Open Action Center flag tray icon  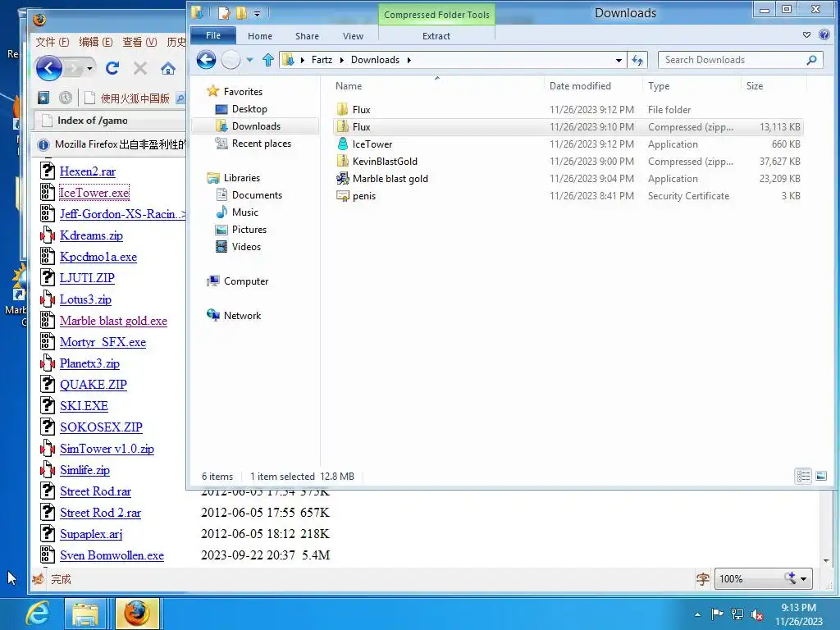point(717,614)
